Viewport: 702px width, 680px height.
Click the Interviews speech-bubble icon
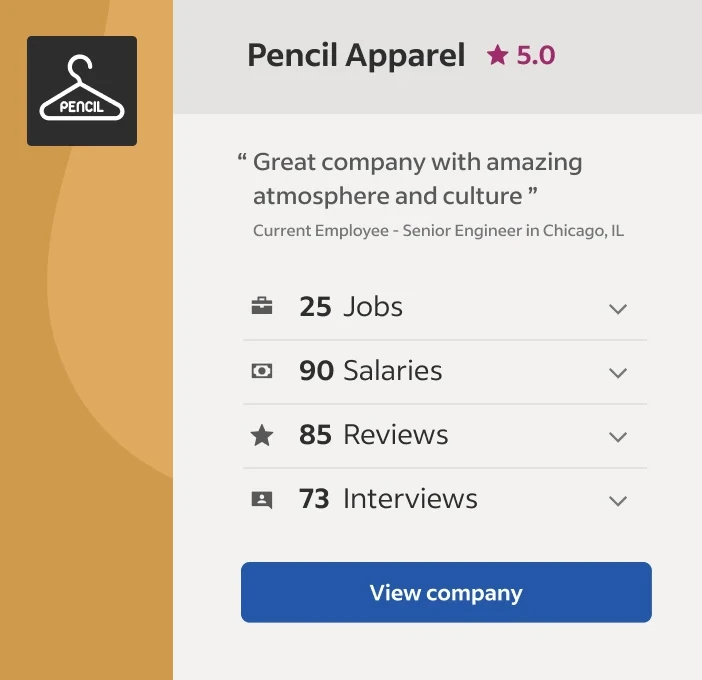pos(262,499)
